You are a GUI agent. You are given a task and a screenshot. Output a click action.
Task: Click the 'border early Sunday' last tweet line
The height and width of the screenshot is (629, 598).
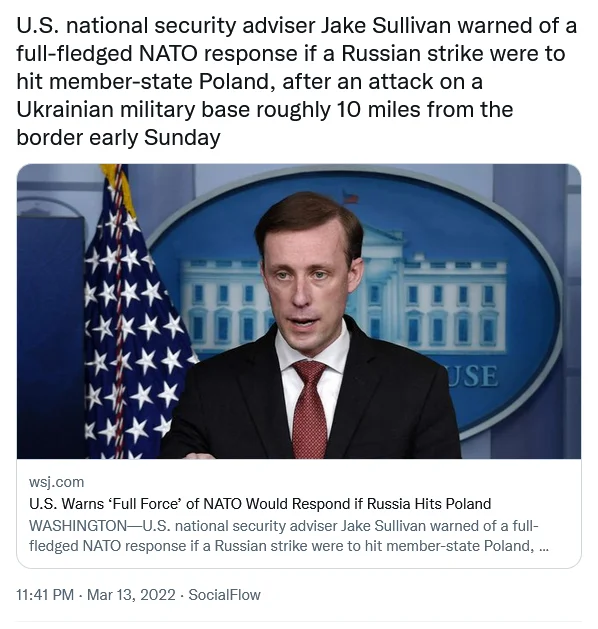coord(118,138)
